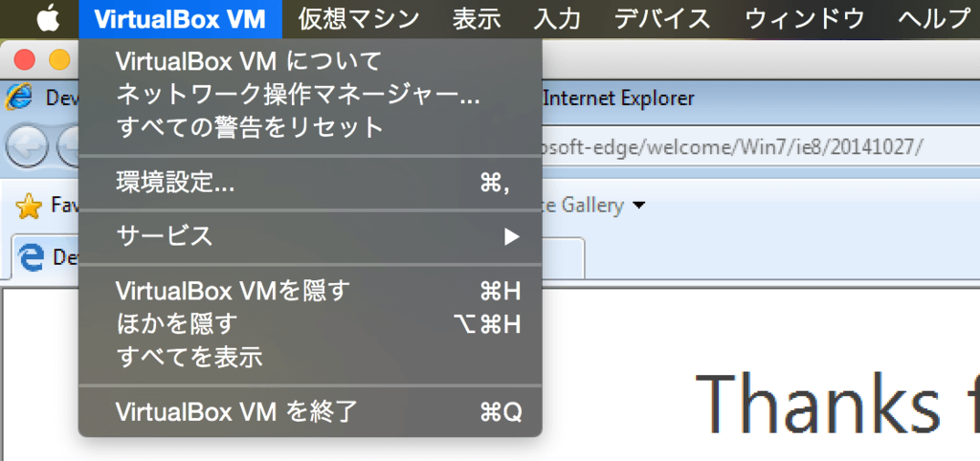Expand the サービス submenu

tap(310, 236)
